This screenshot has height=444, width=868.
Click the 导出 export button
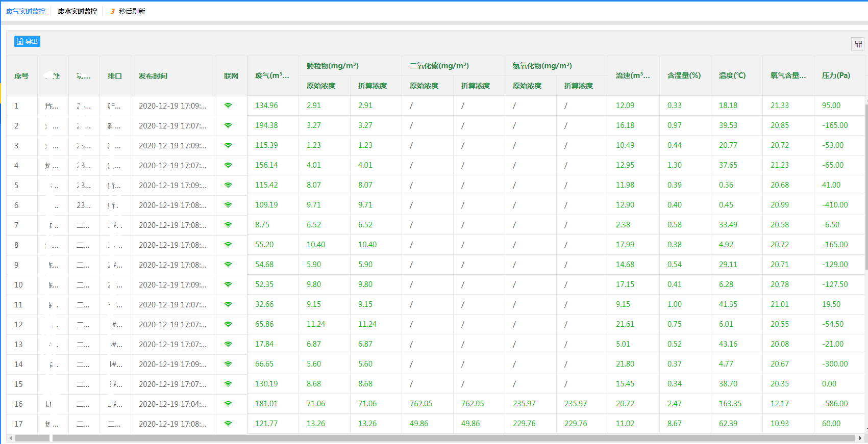click(x=27, y=41)
